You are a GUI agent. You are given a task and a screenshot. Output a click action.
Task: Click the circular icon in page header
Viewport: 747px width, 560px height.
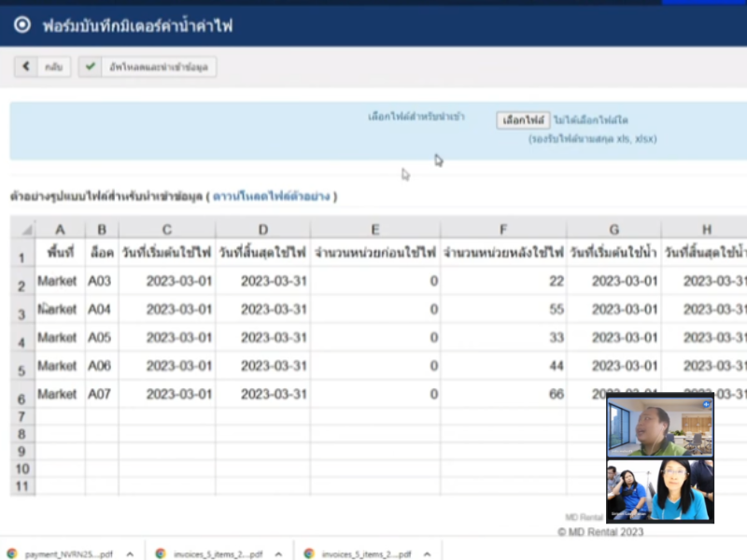point(21,25)
